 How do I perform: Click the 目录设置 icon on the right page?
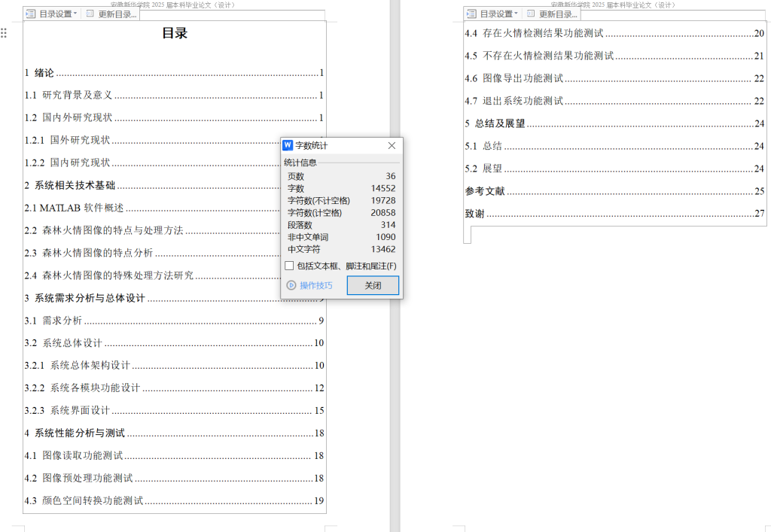471,14
